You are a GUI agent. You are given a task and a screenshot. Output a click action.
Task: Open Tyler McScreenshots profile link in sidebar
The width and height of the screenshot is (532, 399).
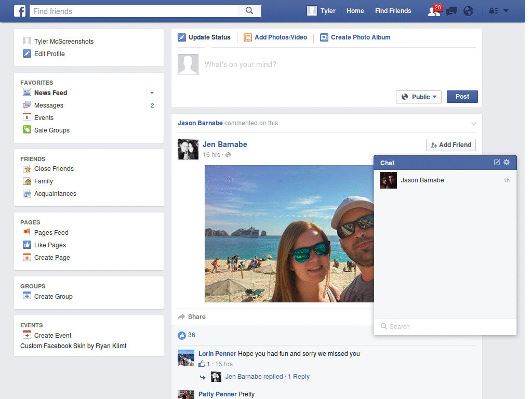point(64,42)
